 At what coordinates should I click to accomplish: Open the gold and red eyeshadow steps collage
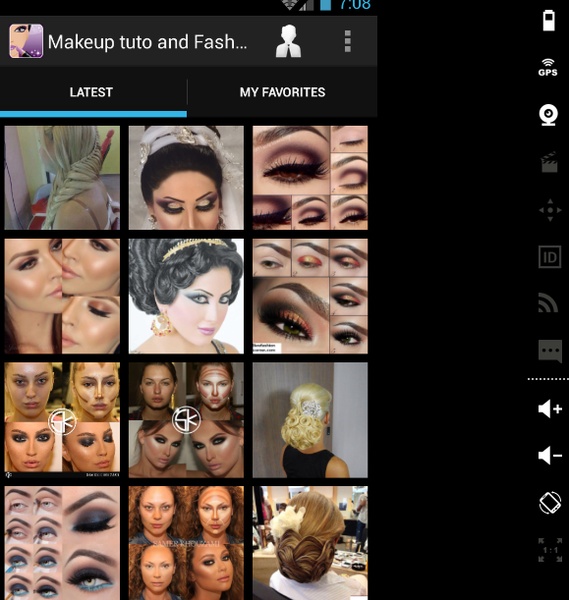310,296
